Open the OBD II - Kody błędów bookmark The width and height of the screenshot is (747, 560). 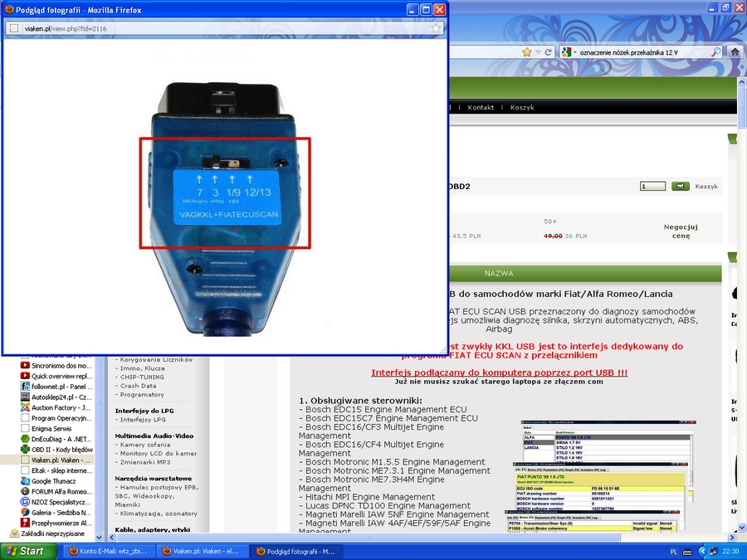point(57,450)
